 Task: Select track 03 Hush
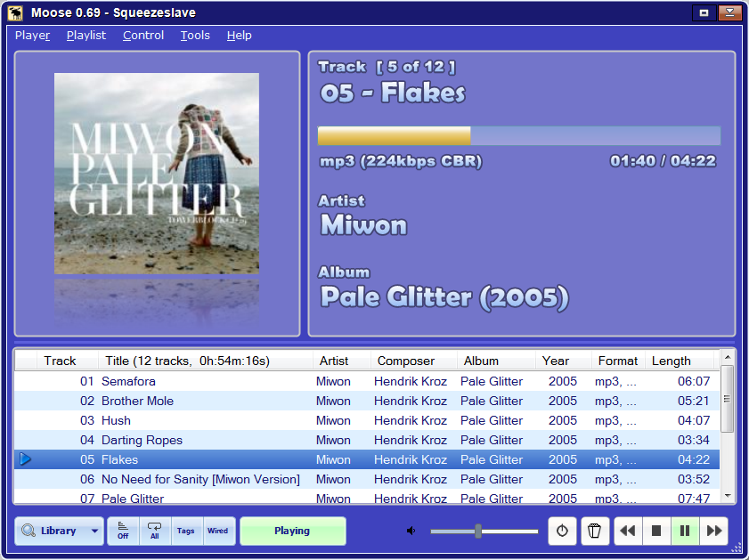pos(367,420)
